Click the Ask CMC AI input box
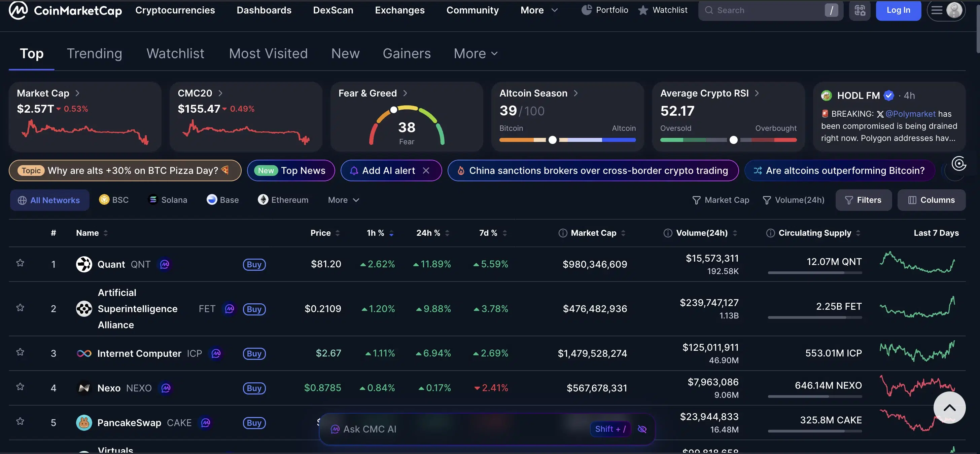The width and height of the screenshot is (980, 454). pos(487,429)
